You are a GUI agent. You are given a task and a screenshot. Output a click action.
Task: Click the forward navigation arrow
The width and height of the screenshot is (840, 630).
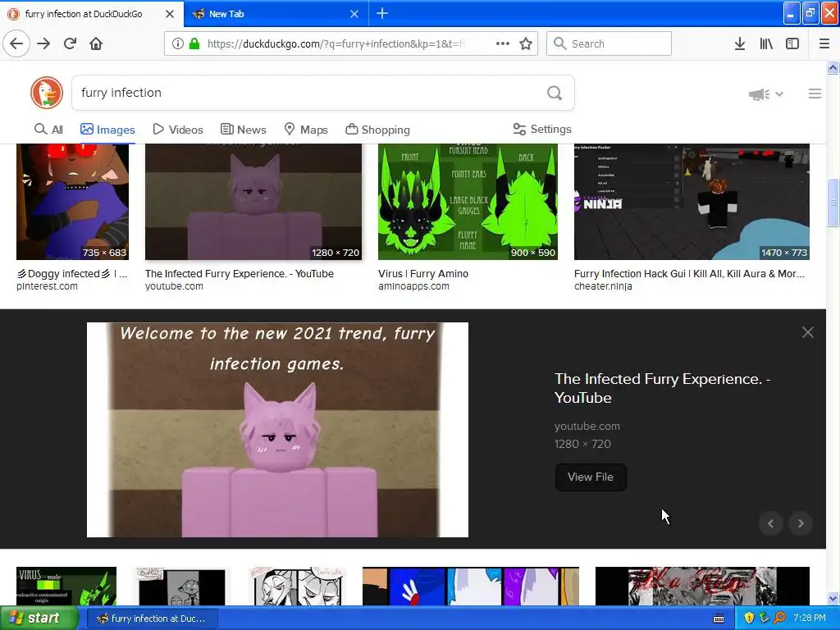coord(43,43)
